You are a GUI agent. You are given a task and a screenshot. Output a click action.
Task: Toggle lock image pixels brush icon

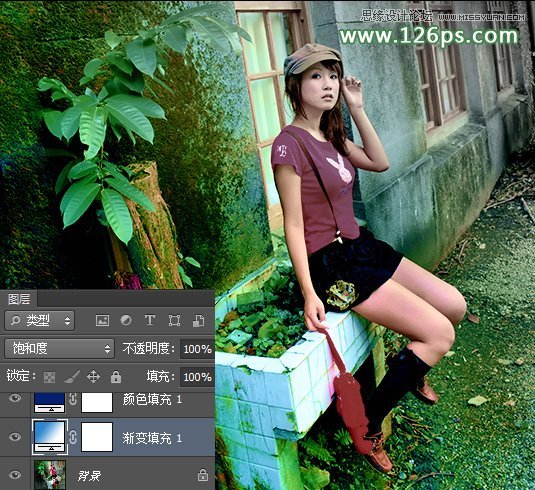point(72,377)
